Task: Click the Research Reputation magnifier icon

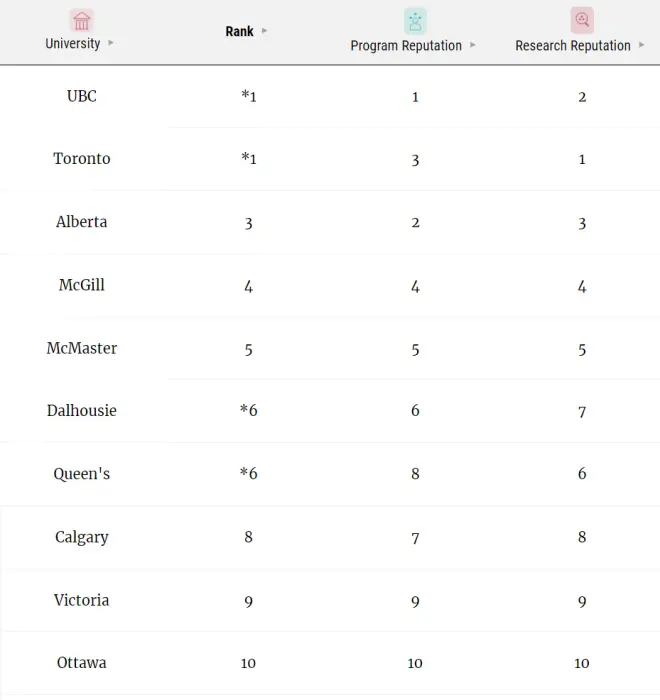Action: pyautogui.click(x=582, y=21)
